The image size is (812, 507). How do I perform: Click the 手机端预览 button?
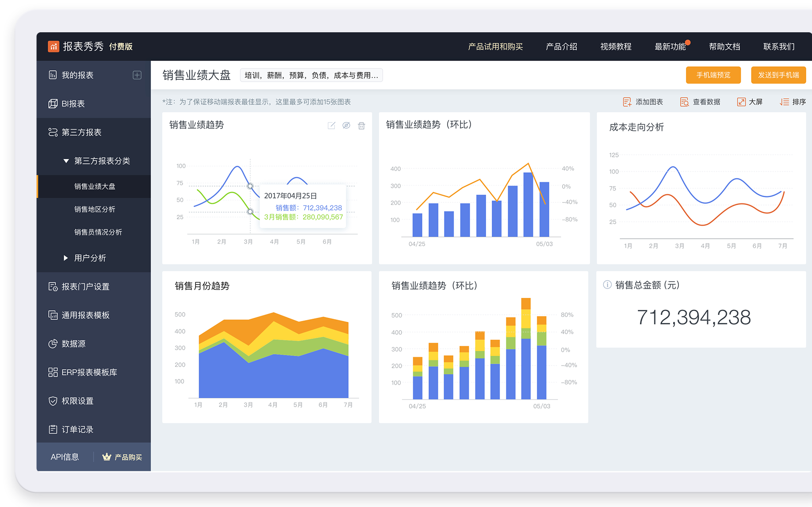click(713, 75)
